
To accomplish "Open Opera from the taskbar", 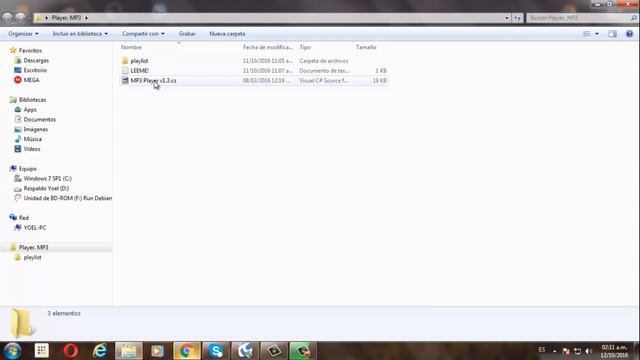I will point(71,351).
